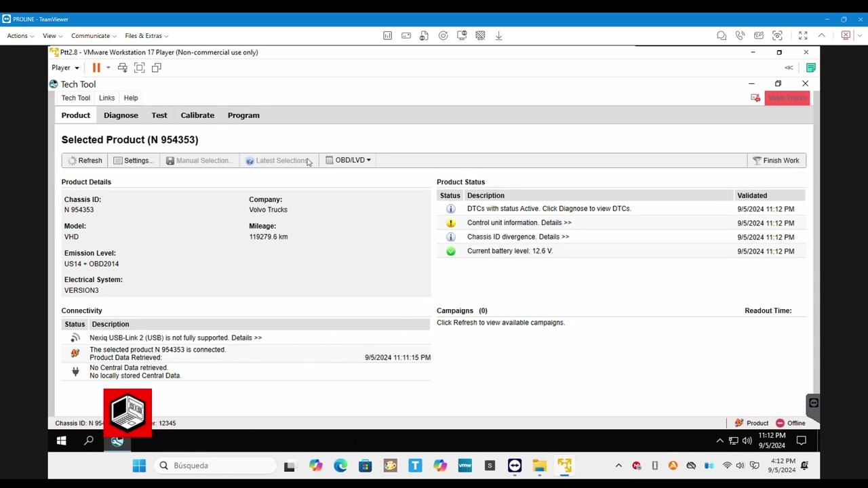
Task: Click the Finish Work button
Action: coord(776,161)
